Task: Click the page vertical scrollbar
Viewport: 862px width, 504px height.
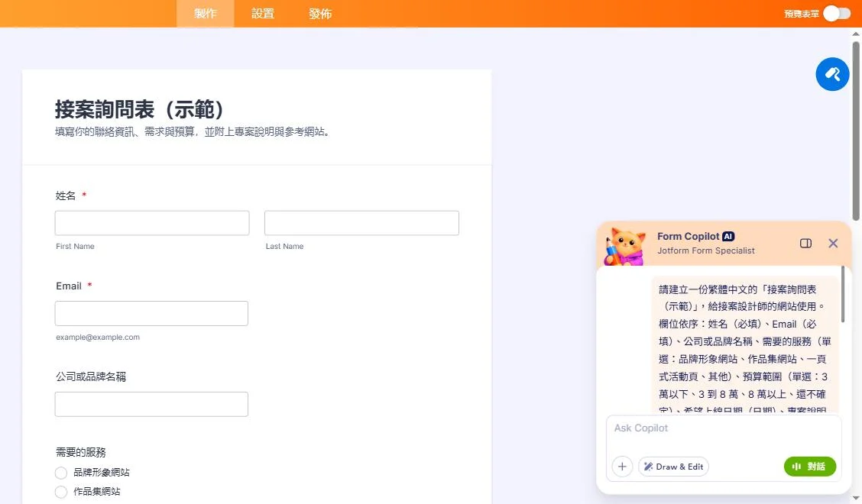Action: [855, 131]
